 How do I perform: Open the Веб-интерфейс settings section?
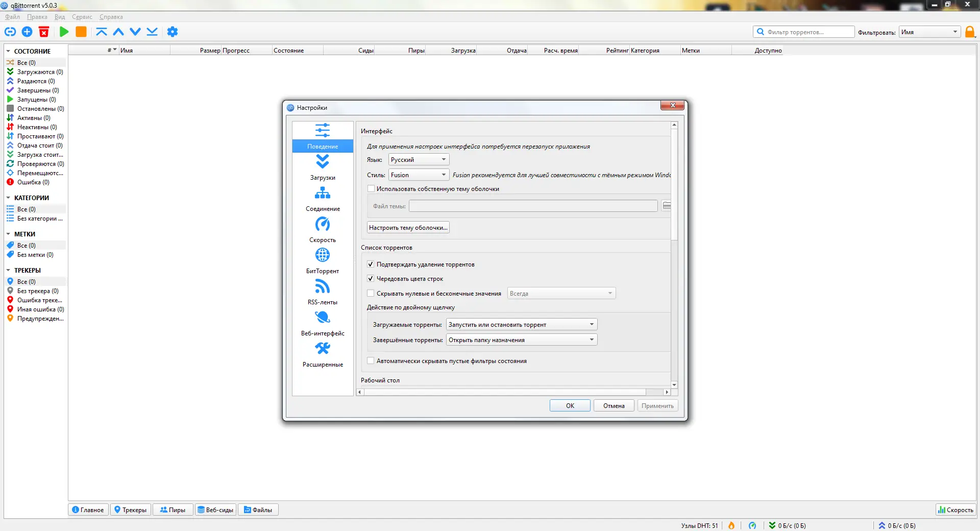pos(323,323)
